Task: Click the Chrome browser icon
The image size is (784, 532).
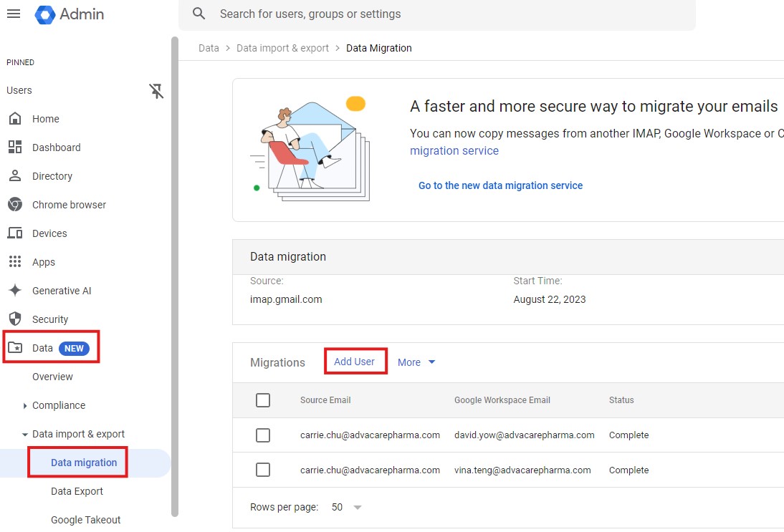Action: pyautogui.click(x=15, y=205)
